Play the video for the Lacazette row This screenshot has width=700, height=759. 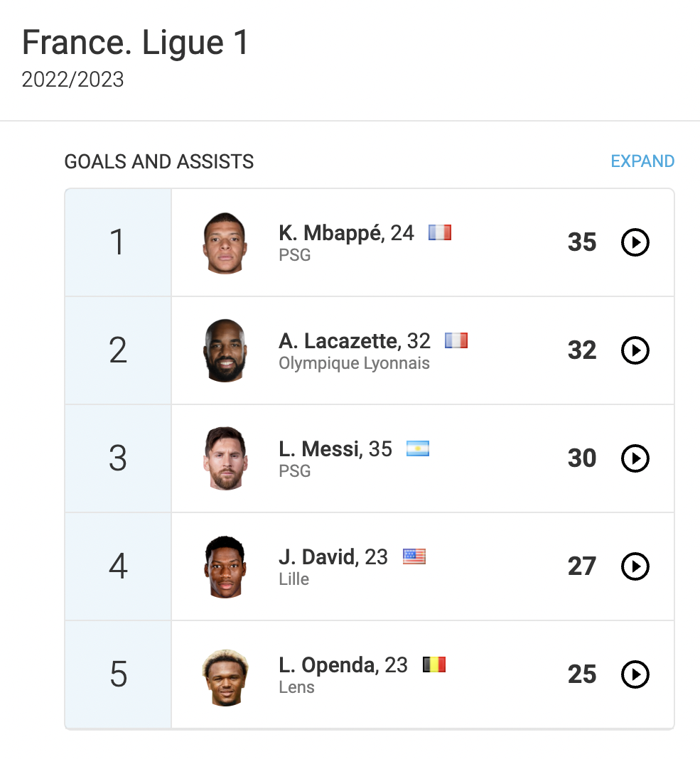(635, 351)
